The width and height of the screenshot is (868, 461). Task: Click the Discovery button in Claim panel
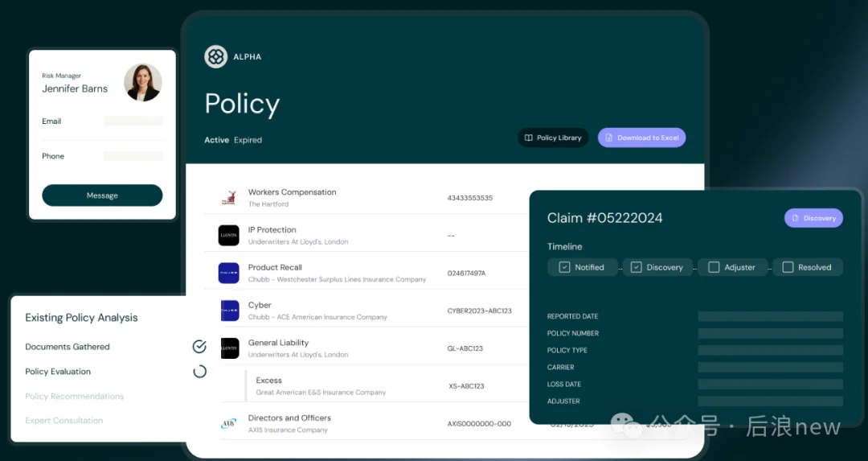[x=813, y=218]
